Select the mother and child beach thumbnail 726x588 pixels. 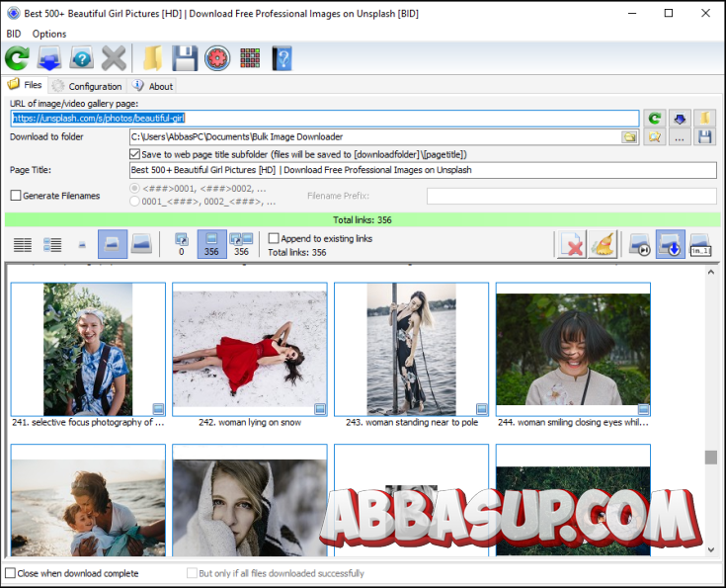[x=88, y=500]
